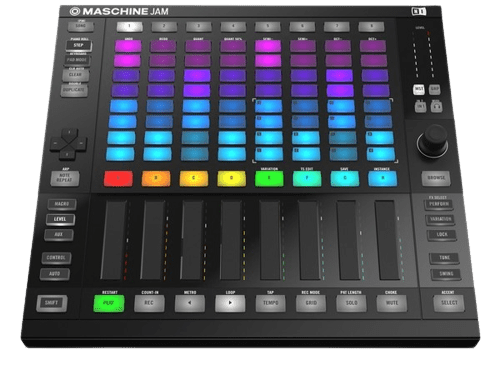Tap the pad labeled SEMI-
The width and height of the screenshot is (500, 370).
tap(268, 46)
